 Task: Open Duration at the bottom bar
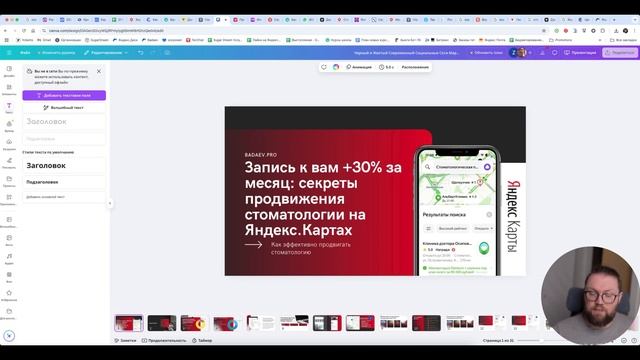[164, 340]
